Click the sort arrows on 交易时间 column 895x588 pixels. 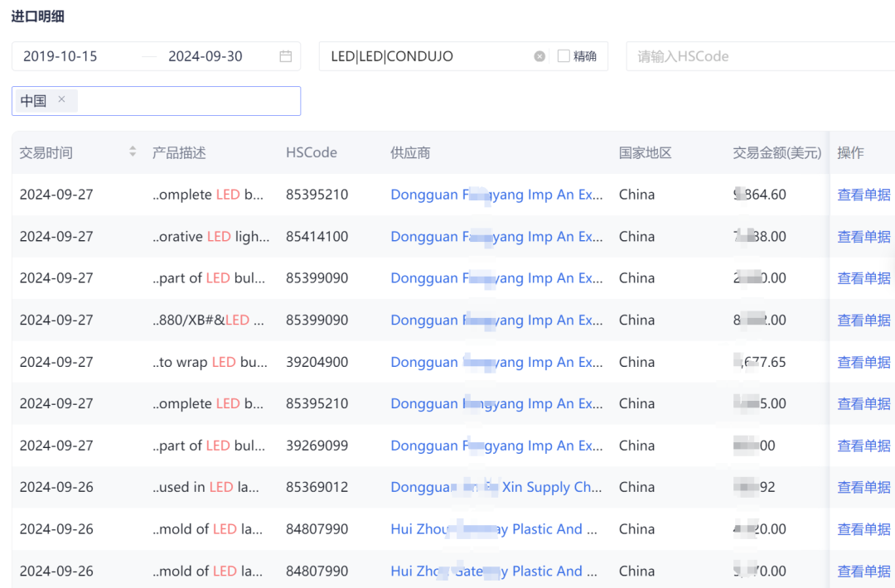(133, 152)
